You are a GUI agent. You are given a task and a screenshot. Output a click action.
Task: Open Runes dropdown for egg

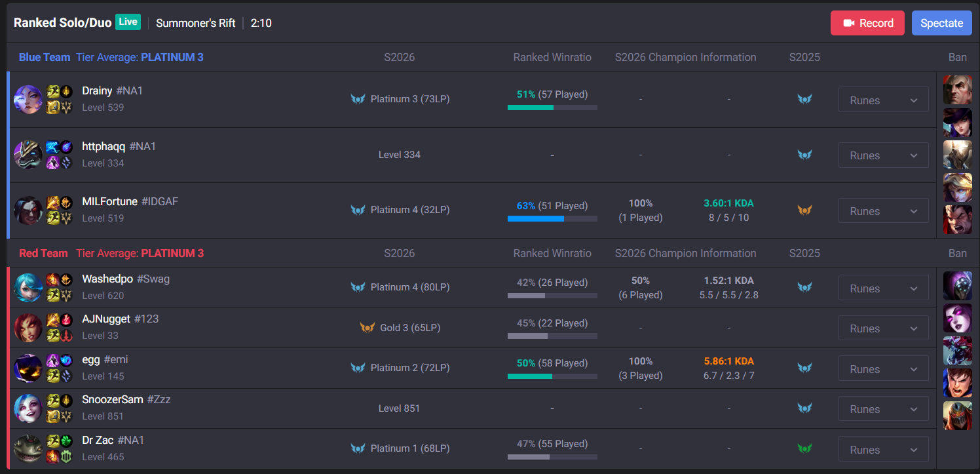point(884,369)
